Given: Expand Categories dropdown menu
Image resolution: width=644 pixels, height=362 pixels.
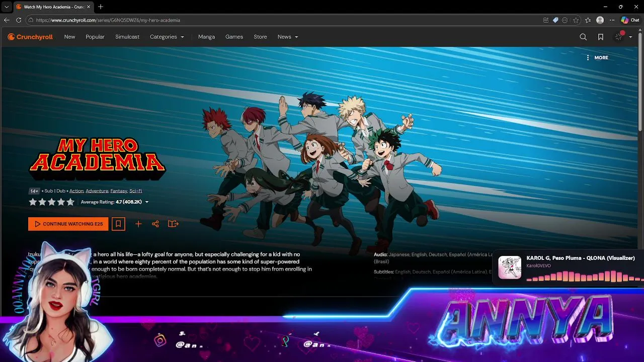Looking at the screenshot, I should (167, 37).
